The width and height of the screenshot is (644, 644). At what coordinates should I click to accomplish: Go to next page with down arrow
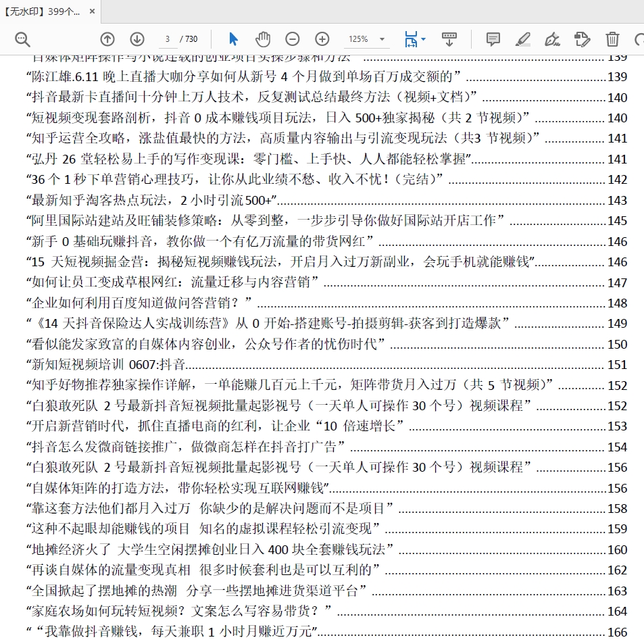click(x=137, y=39)
